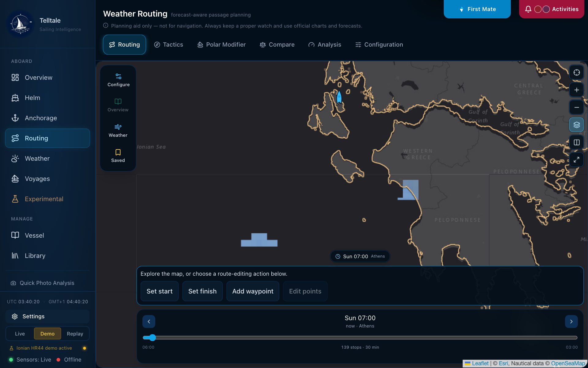Click the Telltale sailboat logo
This screenshot has width=588, height=368.
coord(21,24)
